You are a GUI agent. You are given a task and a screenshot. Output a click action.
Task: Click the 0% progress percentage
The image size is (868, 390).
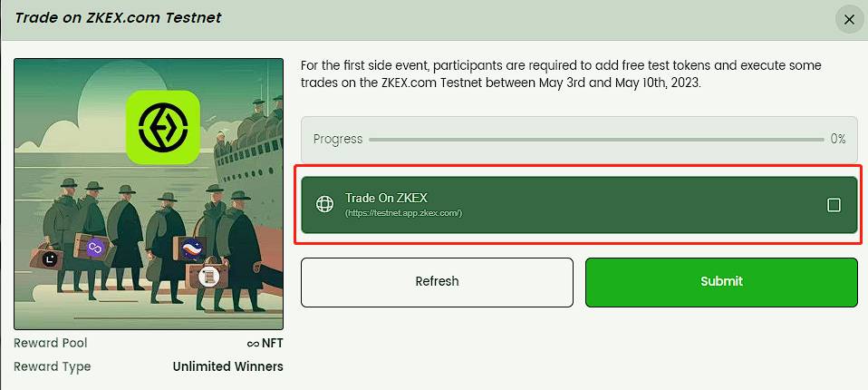(837, 140)
